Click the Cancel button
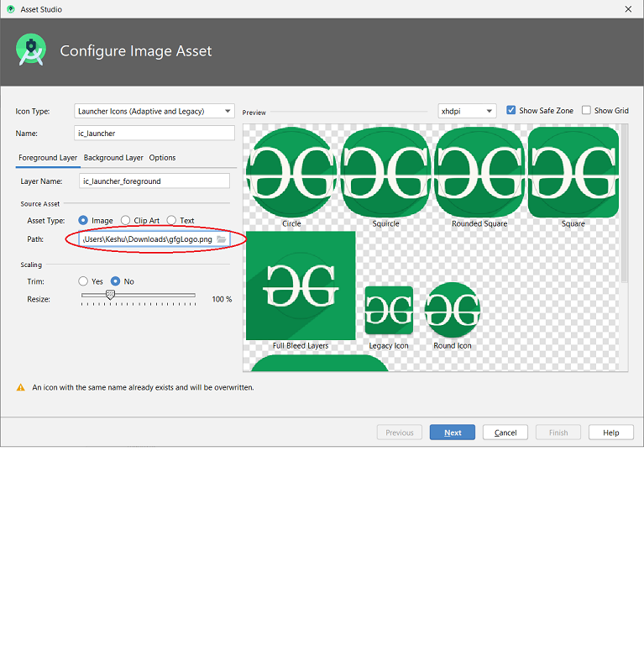Image resolution: width=644 pixels, height=645 pixels. point(505,433)
